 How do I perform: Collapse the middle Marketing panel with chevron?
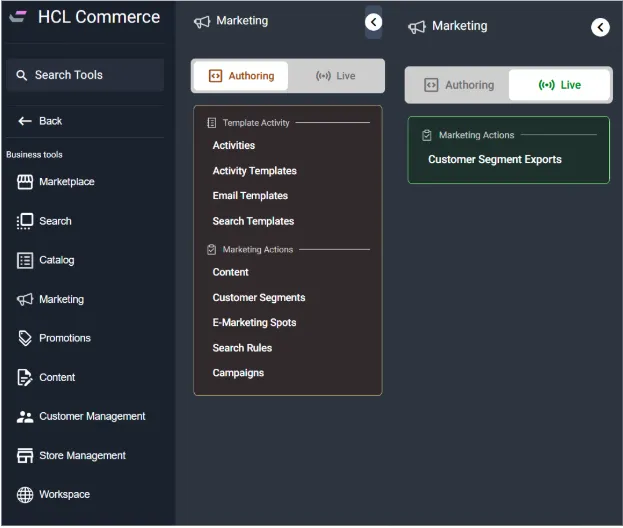(373, 22)
